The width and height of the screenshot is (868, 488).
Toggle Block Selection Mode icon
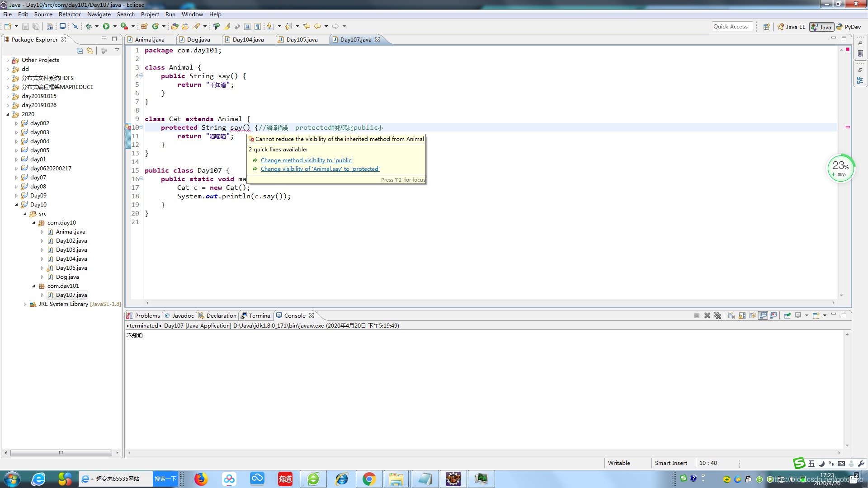click(x=247, y=26)
